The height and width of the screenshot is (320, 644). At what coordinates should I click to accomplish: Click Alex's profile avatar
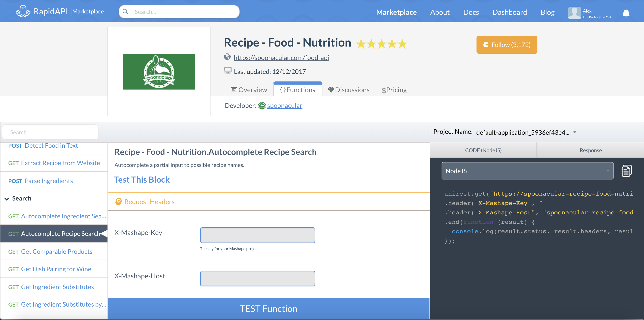point(574,13)
